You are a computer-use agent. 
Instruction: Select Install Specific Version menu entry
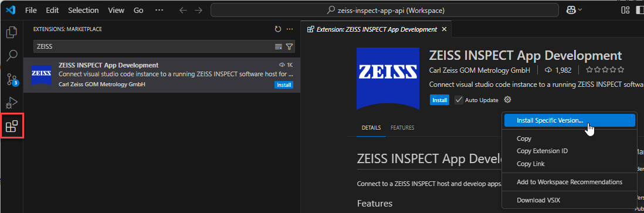point(570,120)
